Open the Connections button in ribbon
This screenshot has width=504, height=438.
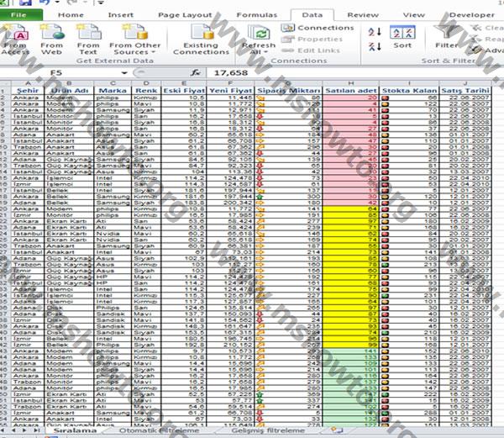click(x=318, y=28)
